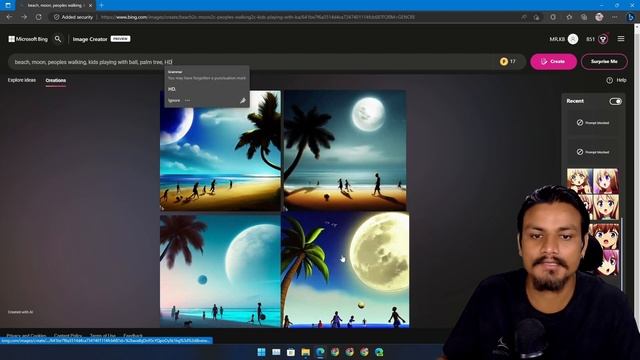Open the Edge settings and more menu

point(615,17)
